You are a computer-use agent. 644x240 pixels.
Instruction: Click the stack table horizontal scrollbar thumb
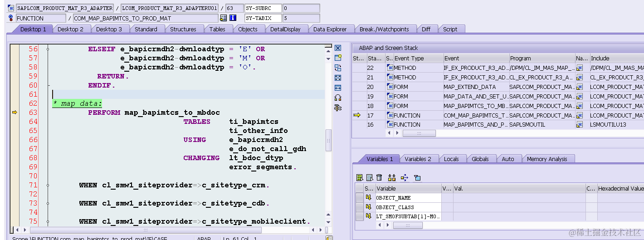[x=419, y=133]
